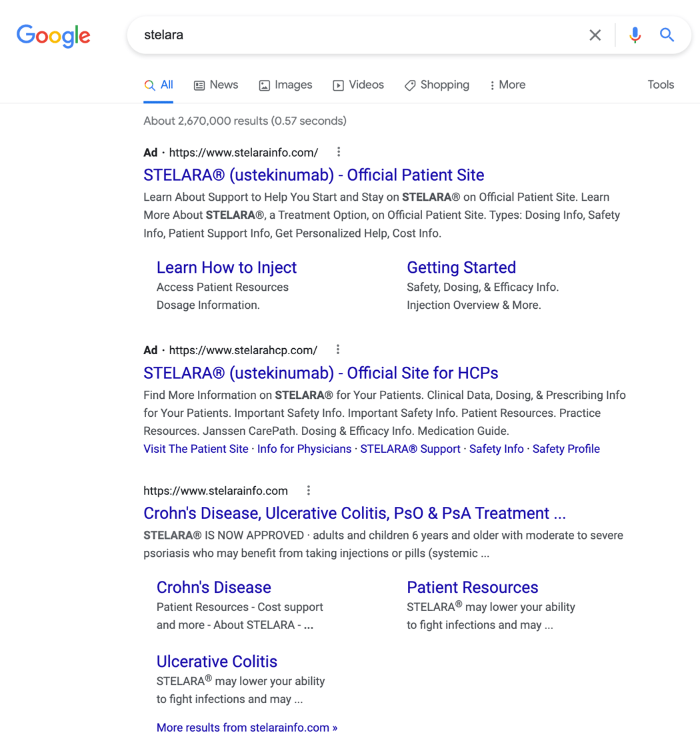The width and height of the screenshot is (700, 747).
Task: Open three-dot menu for organic stelarainfo.com result
Action: [309, 491]
